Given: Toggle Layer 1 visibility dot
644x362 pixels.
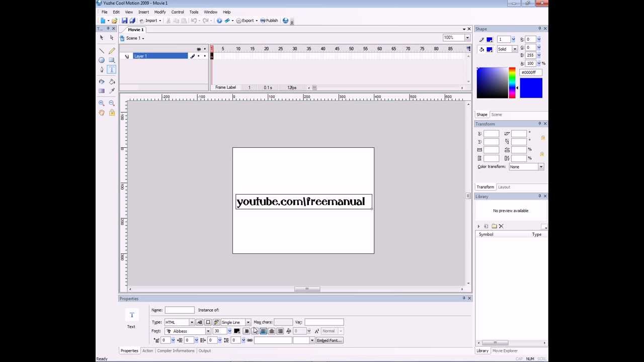Looking at the screenshot, I should pos(198,56).
